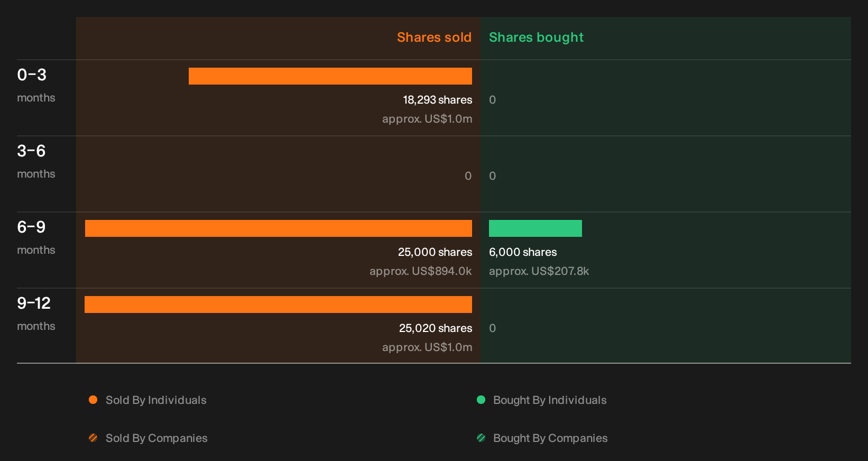868x461 pixels.
Task: Click the 0-3 months orange sold bar
Action: coord(330,76)
